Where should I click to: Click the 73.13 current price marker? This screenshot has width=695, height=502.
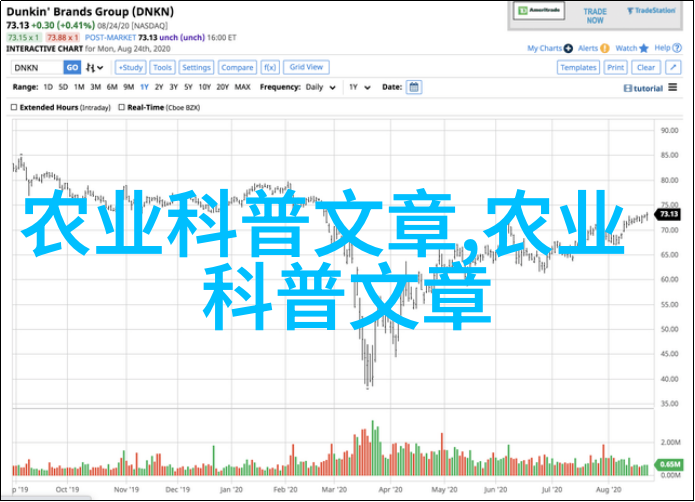pos(668,214)
